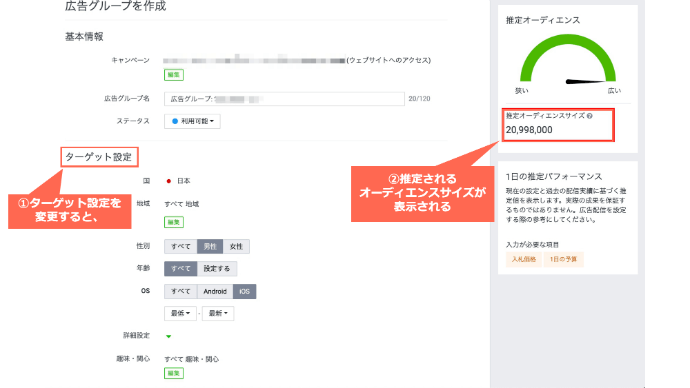This screenshot has height=388, width=690.
Task: Click 編集 button under 趣味・関心
Action: pos(174,373)
